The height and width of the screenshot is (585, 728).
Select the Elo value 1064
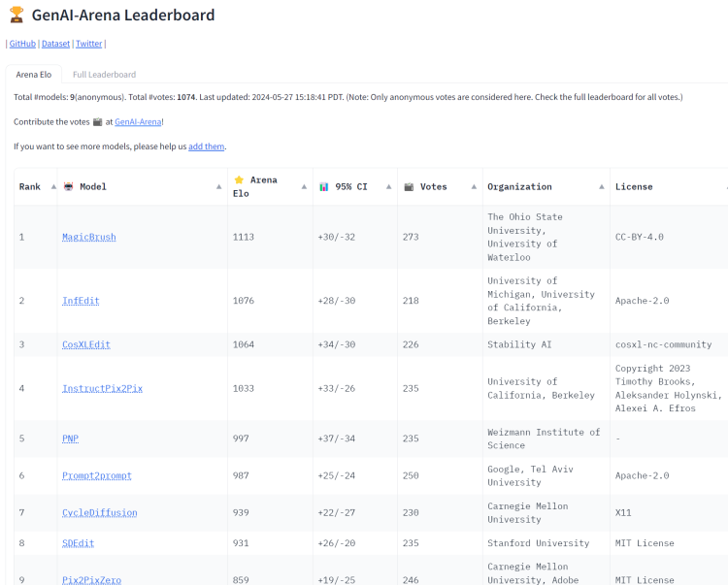point(244,344)
